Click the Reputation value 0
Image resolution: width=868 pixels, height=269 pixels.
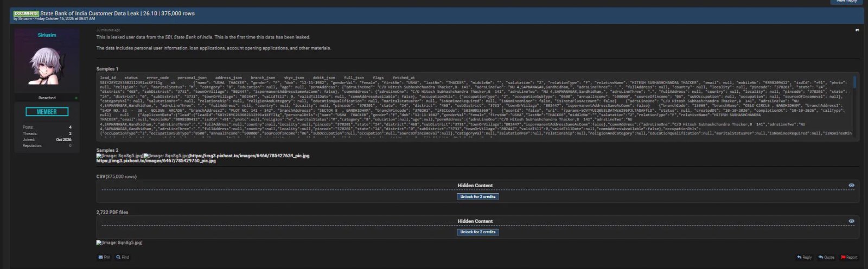point(70,145)
